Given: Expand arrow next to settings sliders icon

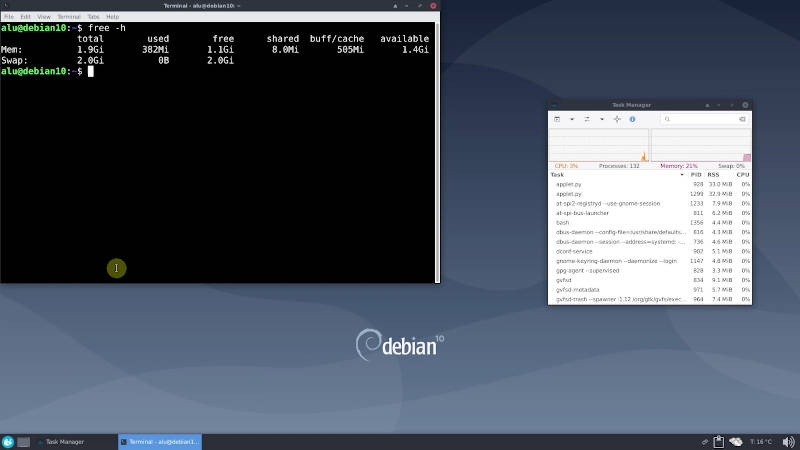Looking at the screenshot, I should pyautogui.click(x=602, y=119).
